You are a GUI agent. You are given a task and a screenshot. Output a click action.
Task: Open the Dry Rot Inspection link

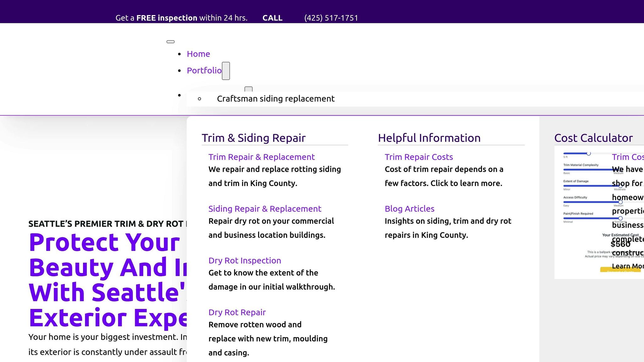click(244, 261)
